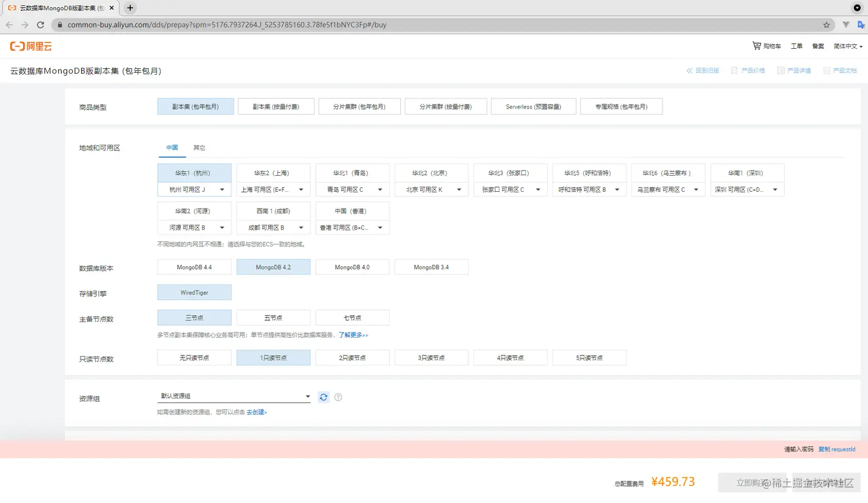Open a new browser tab with the plus icon

(130, 8)
